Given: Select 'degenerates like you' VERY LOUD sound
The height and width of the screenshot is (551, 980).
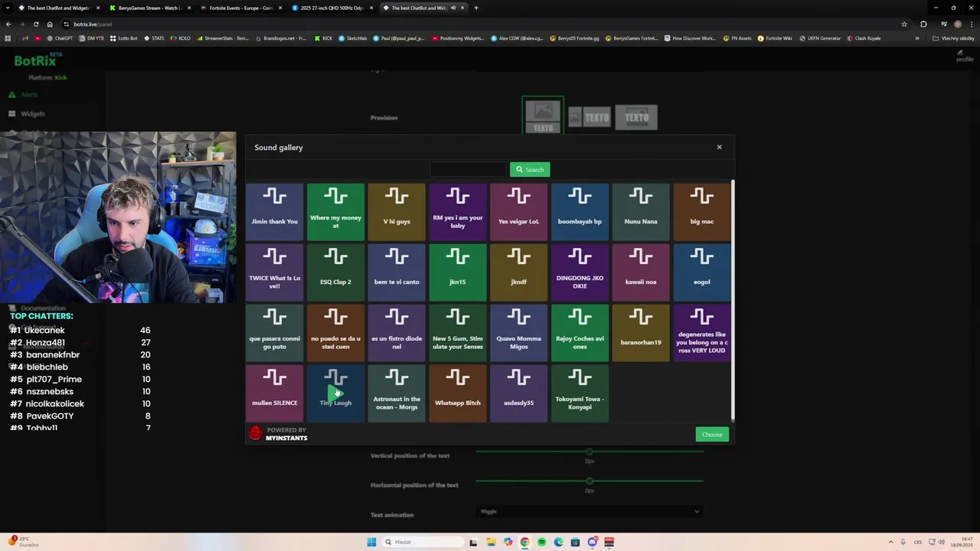Looking at the screenshot, I should pos(702,332).
